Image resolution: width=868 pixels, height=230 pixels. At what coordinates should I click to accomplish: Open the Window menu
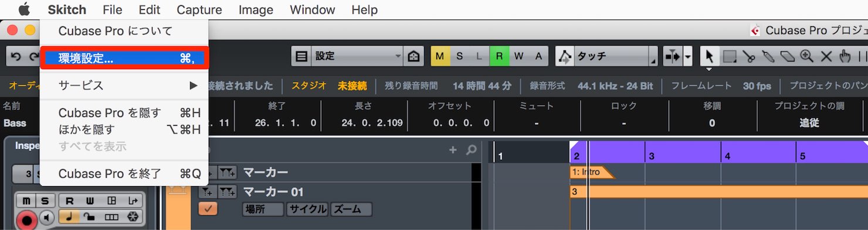point(312,10)
